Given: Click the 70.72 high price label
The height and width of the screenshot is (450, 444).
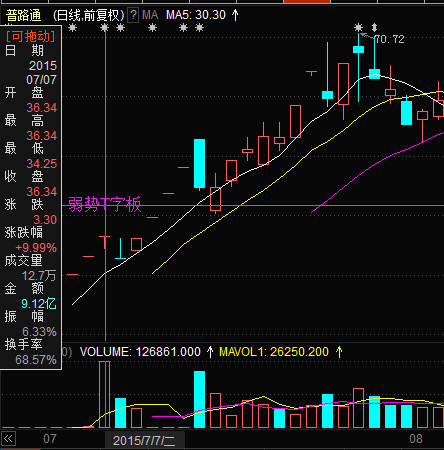Looking at the screenshot, I should pos(389,39).
